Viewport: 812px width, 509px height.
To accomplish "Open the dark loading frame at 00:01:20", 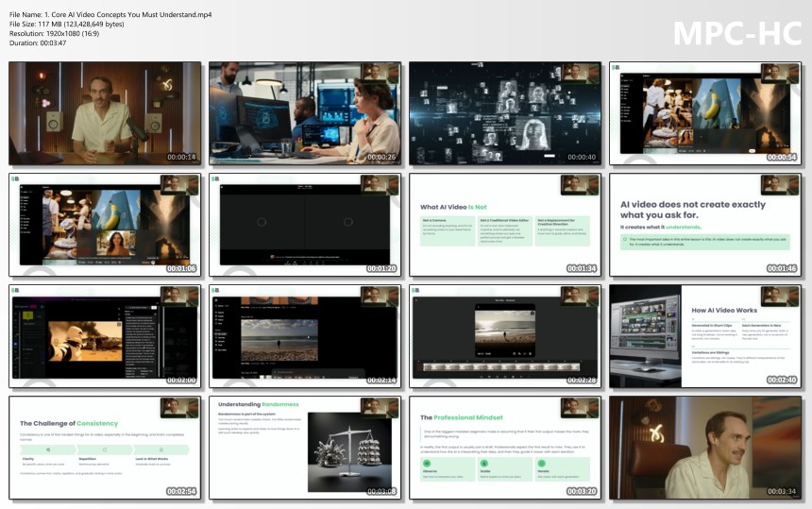I will [x=305, y=225].
